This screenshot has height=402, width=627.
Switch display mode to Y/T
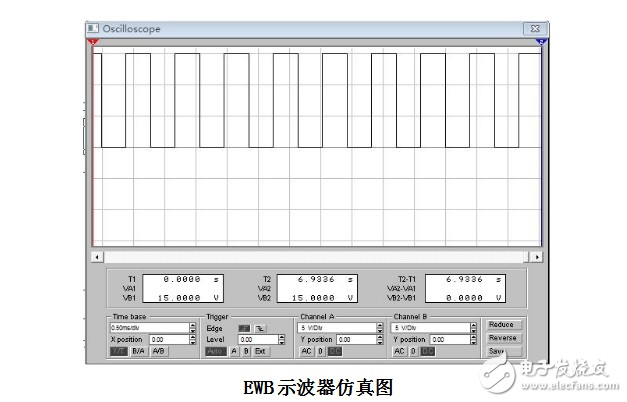[119, 351]
